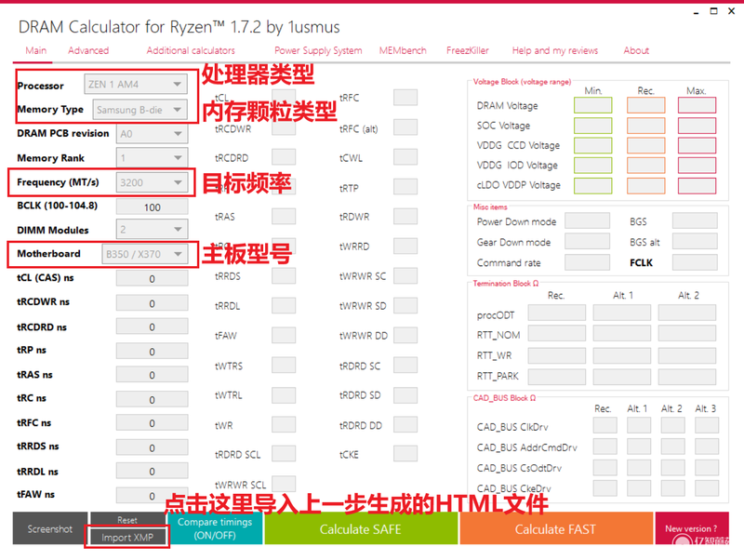The height and width of the screenshot is (560, 744).
Task: Click the tRCDRD ns input field
Action: [152, 327]
